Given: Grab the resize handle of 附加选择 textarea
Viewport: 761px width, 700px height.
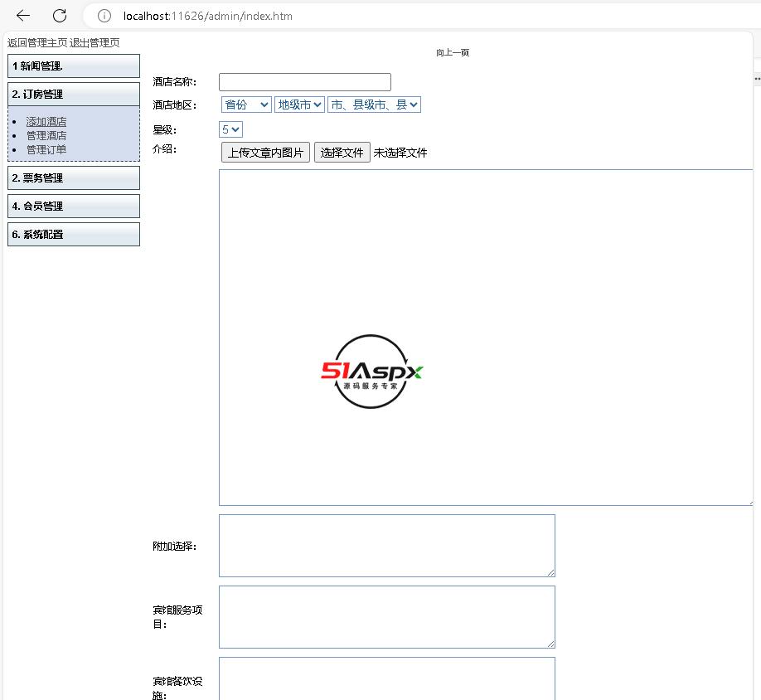Looking at the screenshot, I should click(x=550, y=573).
